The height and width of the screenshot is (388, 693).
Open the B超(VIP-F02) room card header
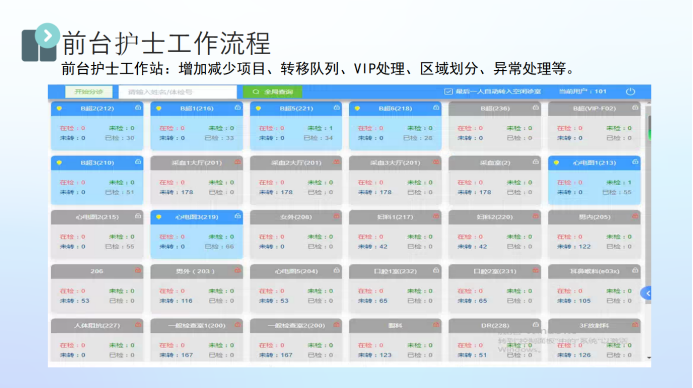(x=594, y=108)
